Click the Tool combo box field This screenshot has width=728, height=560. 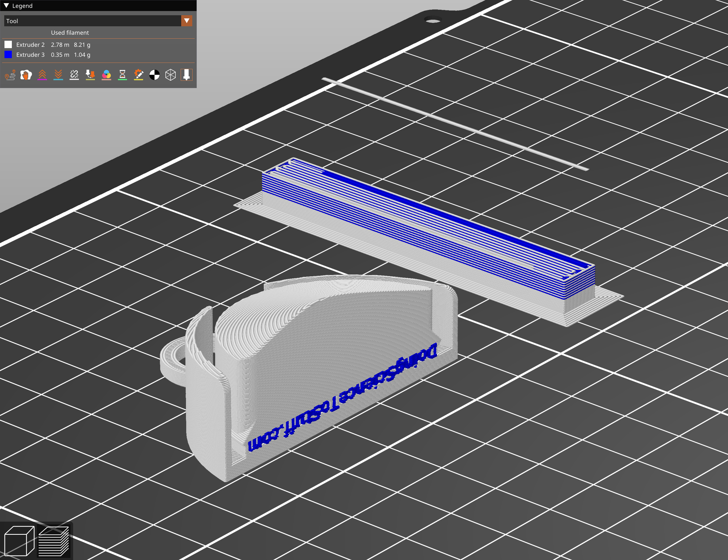pyautogui.click(x=93, y=21)
